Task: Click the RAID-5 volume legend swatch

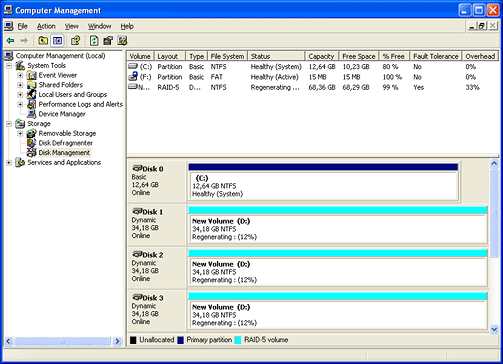Action: click(x=238, y=340)
